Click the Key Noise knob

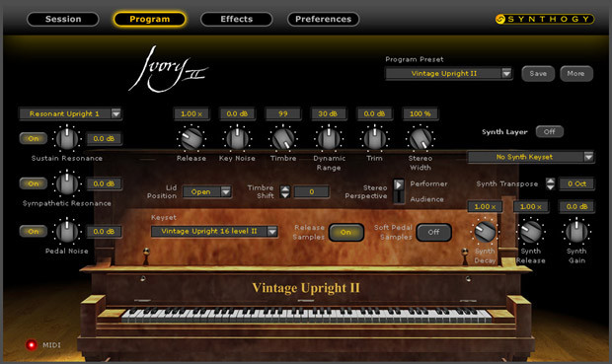pos(237,138)
